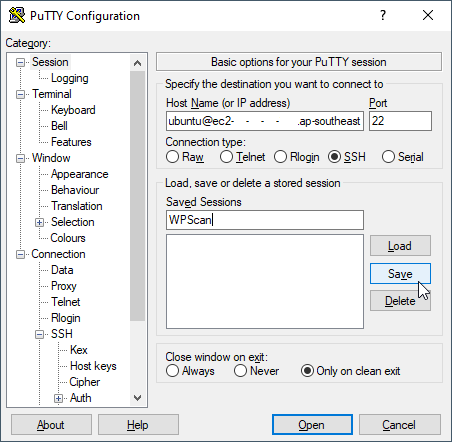The width and height of the screenshot is (452, 442).
Task: Go to the Proxy settings
Action: (x=64, y=286)
